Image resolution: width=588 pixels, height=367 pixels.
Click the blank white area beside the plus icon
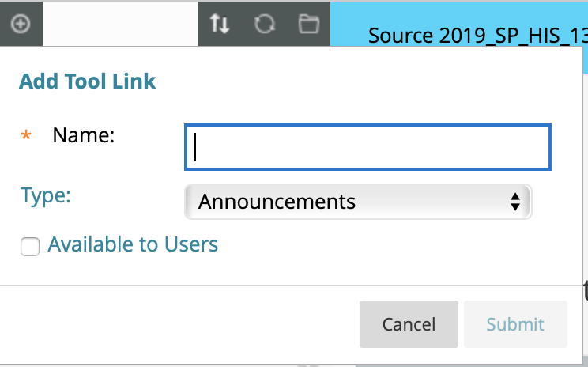click(120, 24)
